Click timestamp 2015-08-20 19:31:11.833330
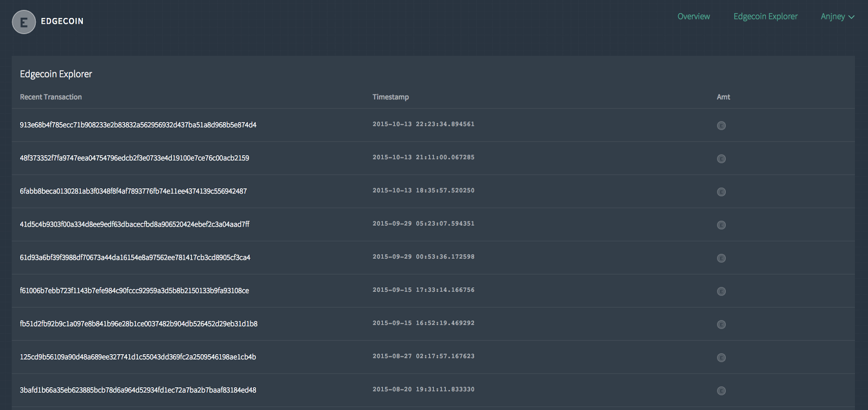Screen dimensions: 868x410 click(x=423, y=389)
